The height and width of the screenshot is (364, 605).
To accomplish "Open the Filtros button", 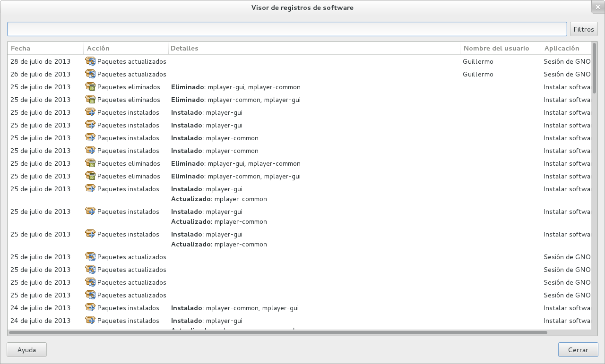I will [584, 29].
